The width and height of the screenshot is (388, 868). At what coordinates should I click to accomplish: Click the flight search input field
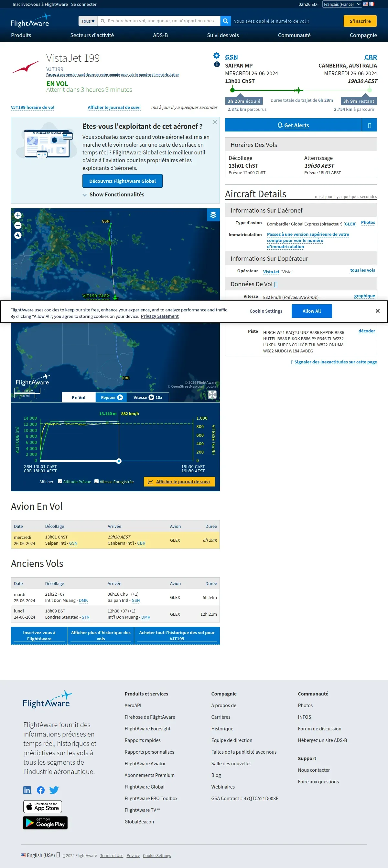159,21
